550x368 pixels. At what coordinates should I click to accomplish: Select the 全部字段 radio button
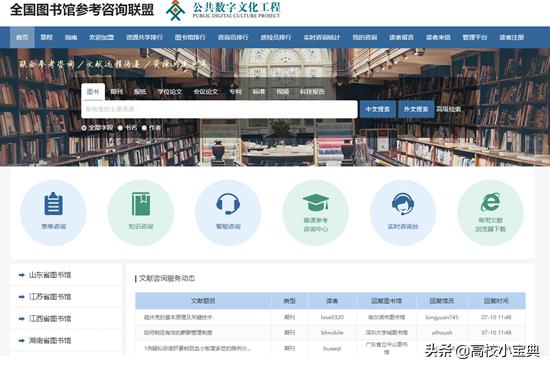click(x=84, y=128)
